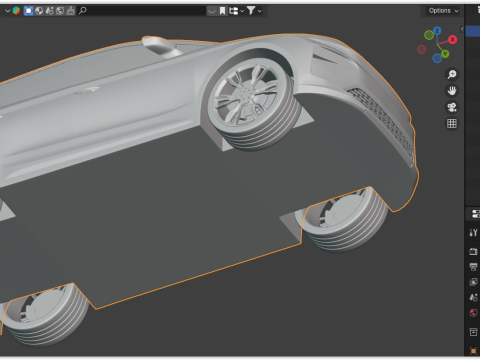The height and width of the screenshot is (360, 480).
Task: Click the funnel filter icon
Action: pyautogui.click(x=251, y=11)
